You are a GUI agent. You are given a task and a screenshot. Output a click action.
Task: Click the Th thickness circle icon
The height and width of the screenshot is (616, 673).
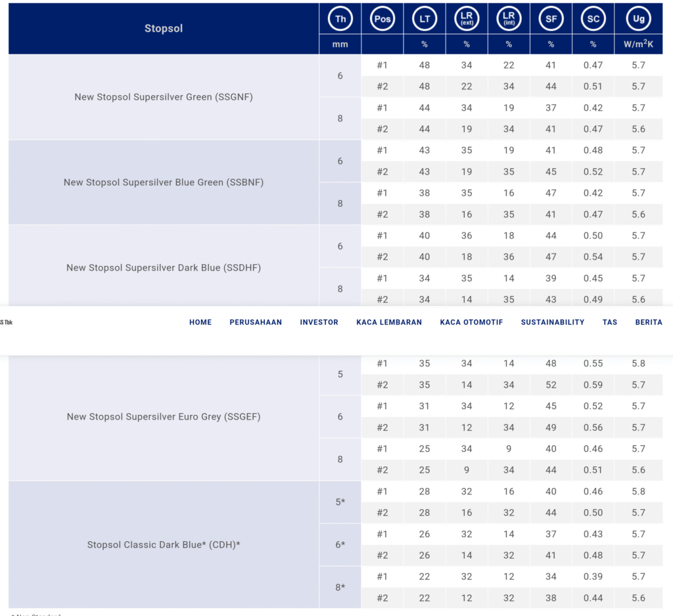[x=340, y=19]
